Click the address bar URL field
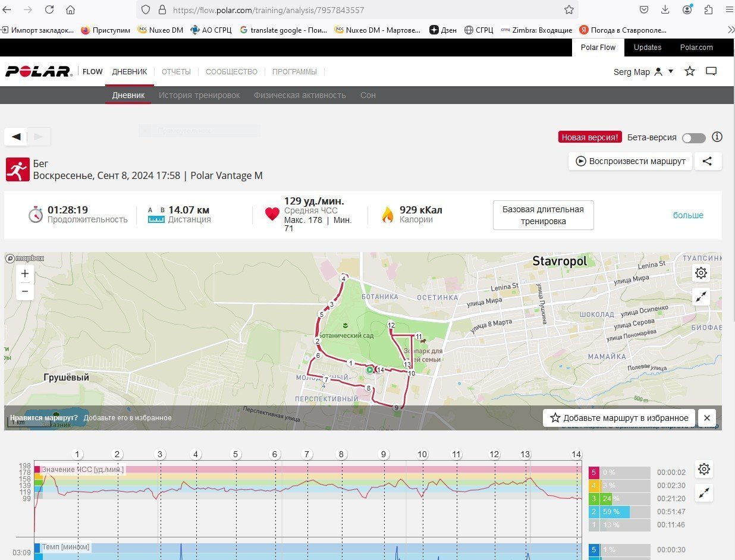 357,10
